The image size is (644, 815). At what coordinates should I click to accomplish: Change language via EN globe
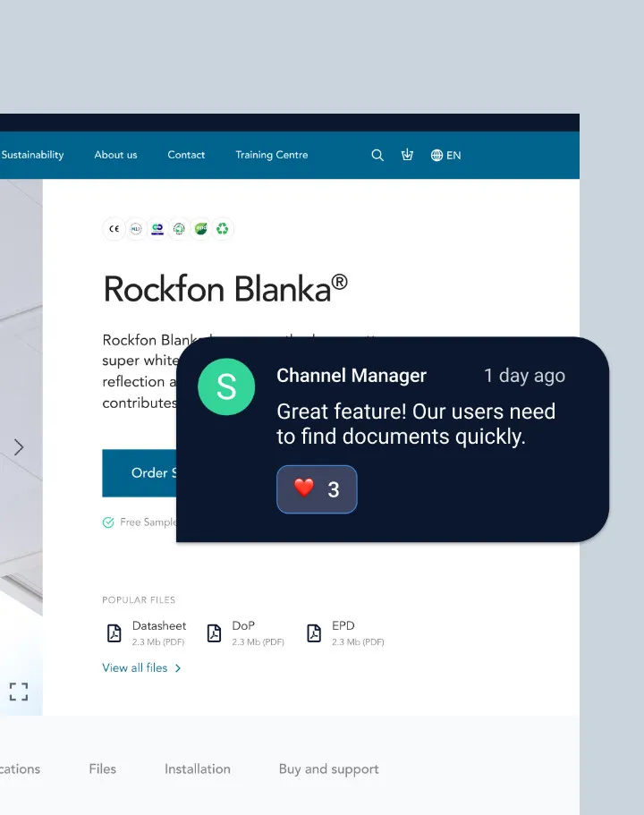pyautogui.click(x=446, y=156)
